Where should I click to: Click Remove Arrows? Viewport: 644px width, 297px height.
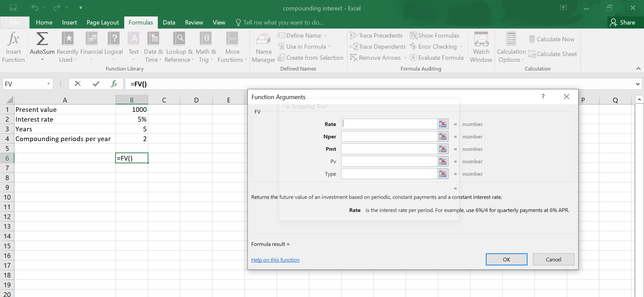375,58
